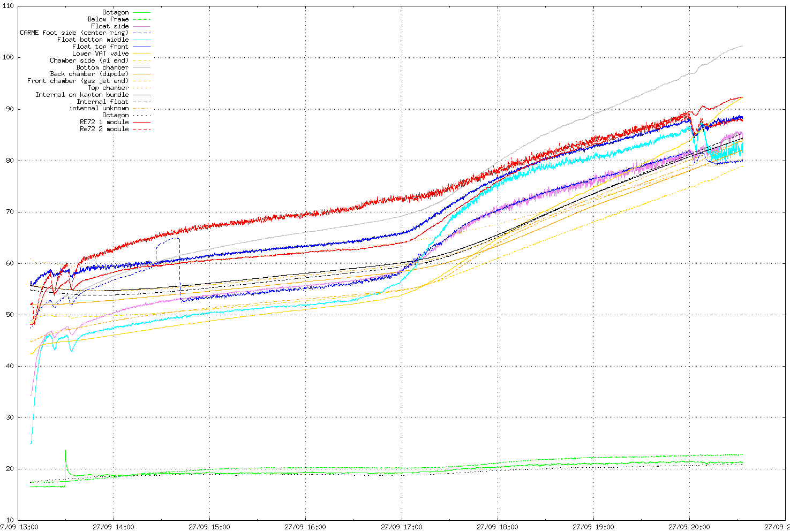Select the 'Float side' legend entry
This screenshot has height=532, width=790.
(x=110, y=26)
